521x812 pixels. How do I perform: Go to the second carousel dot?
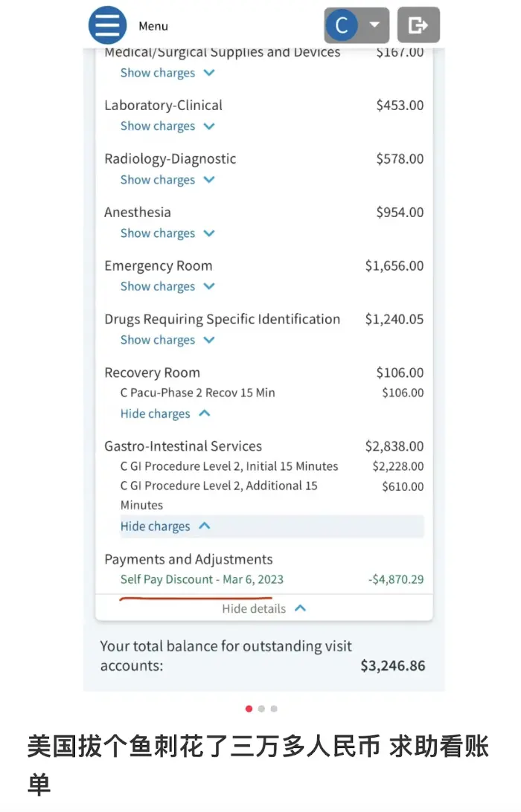[x=261, y=709]
